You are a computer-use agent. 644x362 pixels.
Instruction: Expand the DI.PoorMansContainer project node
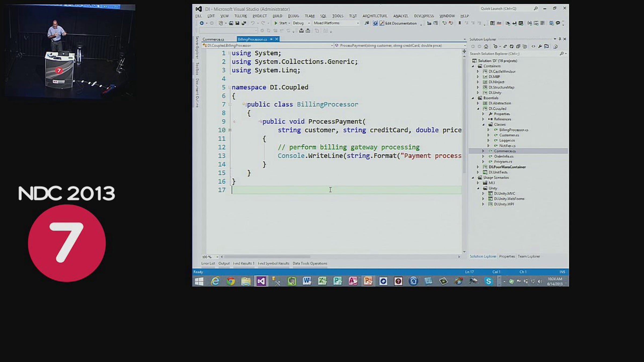pyautogui.click(x=478, y=167)
